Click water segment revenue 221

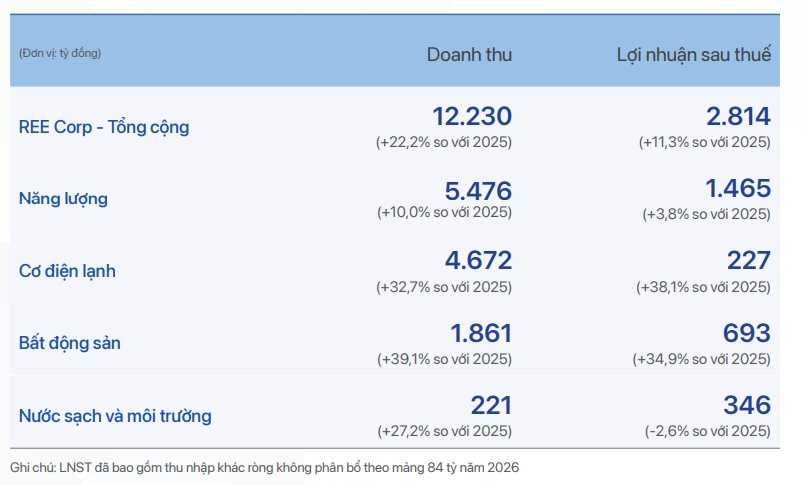pyautogui.click(x=491, y=406)
